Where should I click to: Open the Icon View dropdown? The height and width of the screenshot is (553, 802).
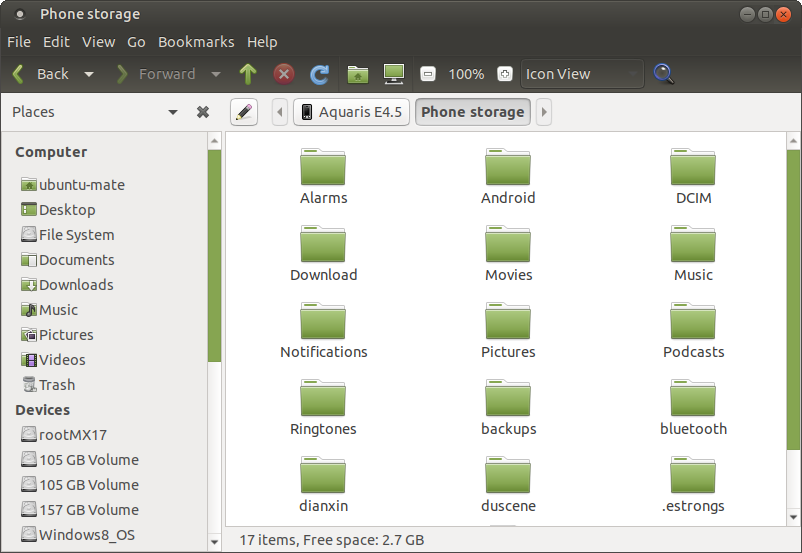tap(582, 74)
